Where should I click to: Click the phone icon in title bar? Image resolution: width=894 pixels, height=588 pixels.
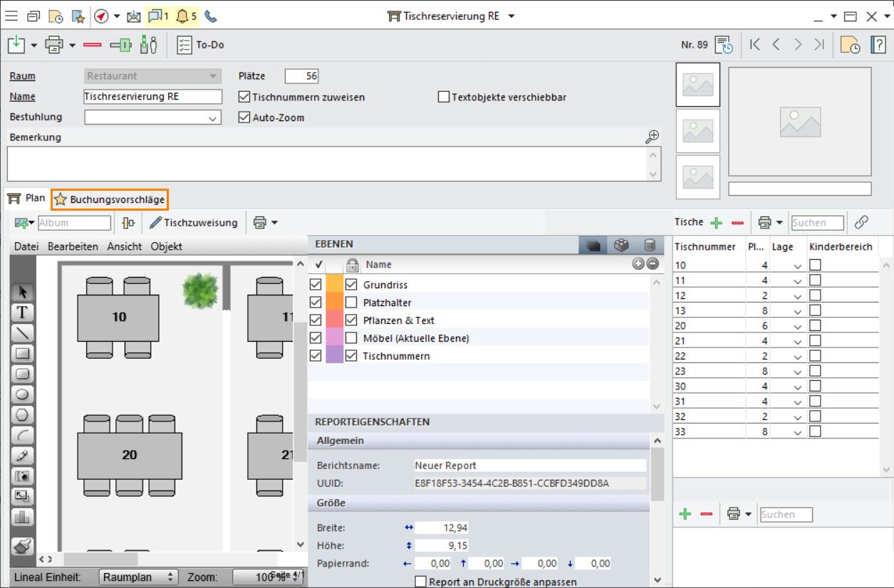(x=211, y=16)
